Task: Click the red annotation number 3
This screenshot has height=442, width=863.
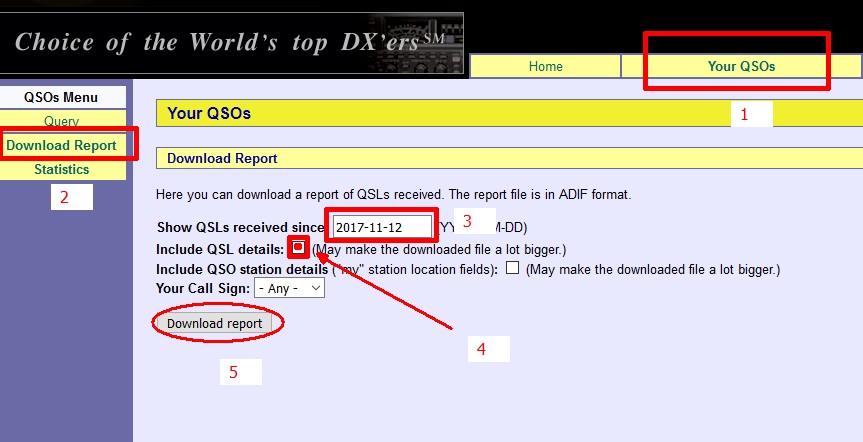Action: coord(465,221)
